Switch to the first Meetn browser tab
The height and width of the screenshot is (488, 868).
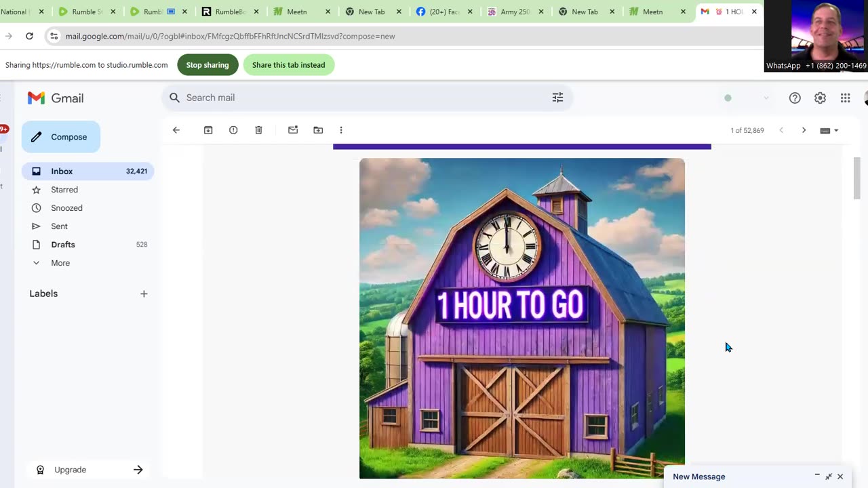click(300, 12)
